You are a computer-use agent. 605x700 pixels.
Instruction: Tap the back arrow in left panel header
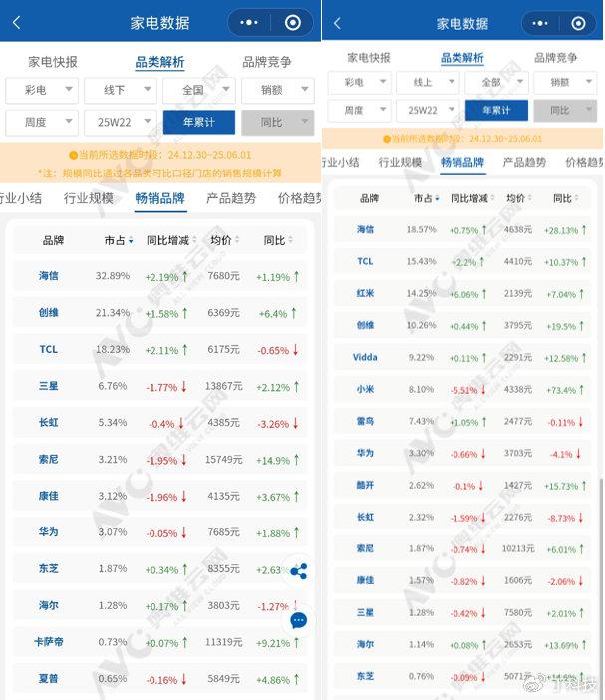tap(17, 22)
